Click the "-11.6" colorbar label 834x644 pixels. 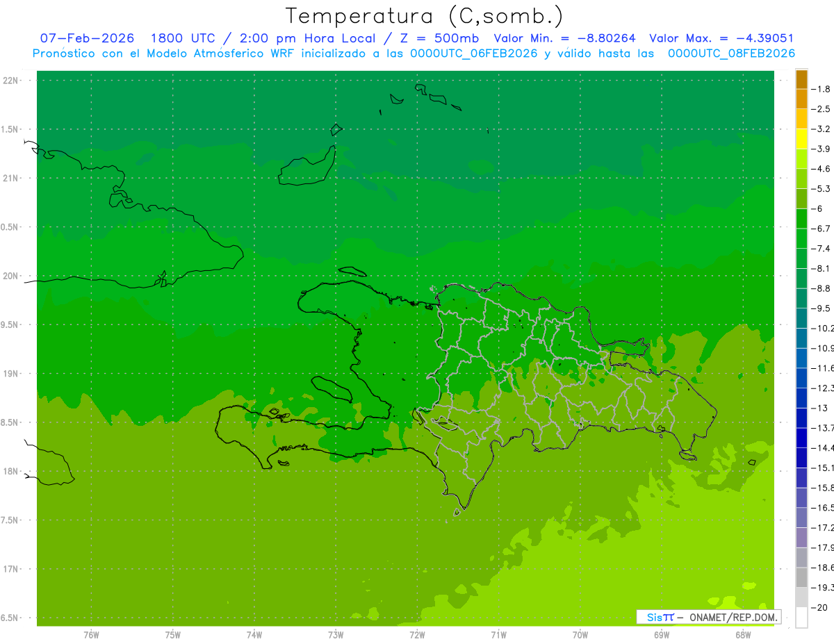[x=822, y=368]
